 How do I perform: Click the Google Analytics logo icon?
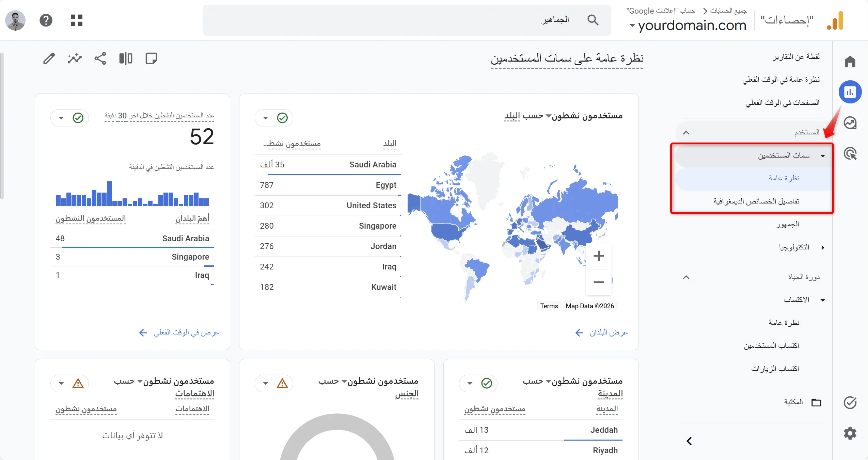pyautogui.click(x=835, y=20)
